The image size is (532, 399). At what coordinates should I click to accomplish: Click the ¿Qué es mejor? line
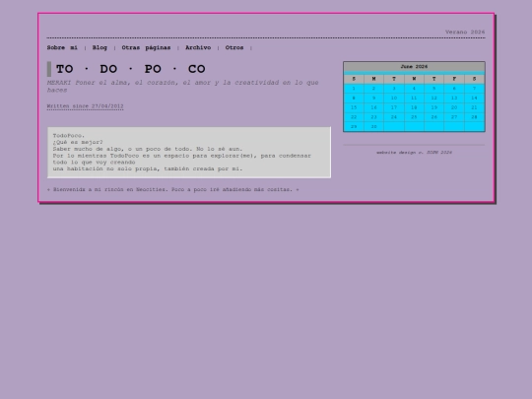(x=78, y=142)
